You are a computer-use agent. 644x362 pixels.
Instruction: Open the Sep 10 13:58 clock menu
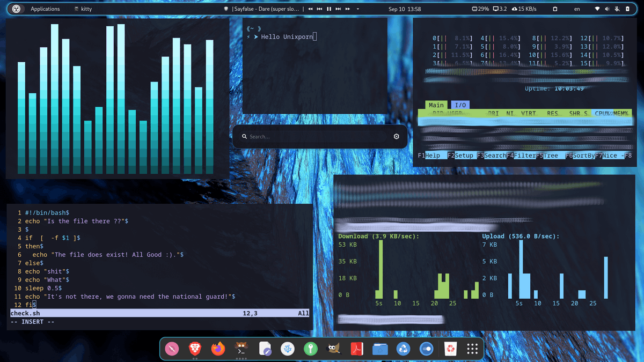point(405,9)
